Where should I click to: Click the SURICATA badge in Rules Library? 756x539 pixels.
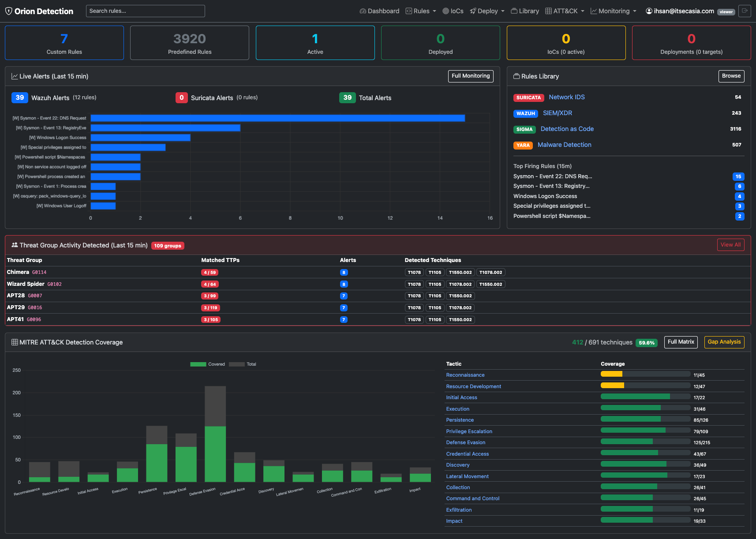pyautogui.click(x=528, y=97)
